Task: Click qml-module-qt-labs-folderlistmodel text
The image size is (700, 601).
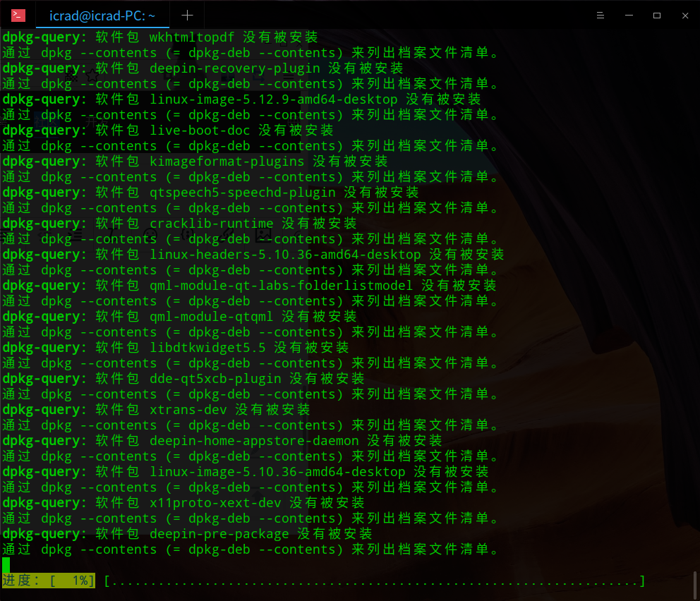Action: coord(282,285)
